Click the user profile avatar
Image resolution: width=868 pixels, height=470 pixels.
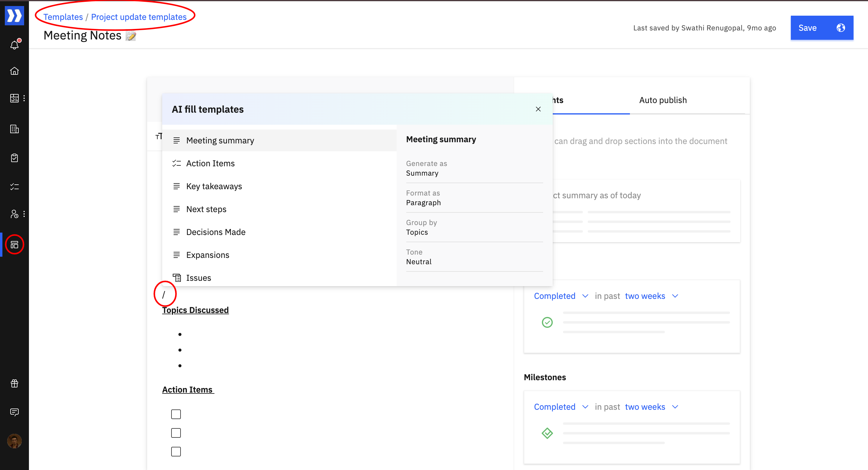tap(14, 441)
